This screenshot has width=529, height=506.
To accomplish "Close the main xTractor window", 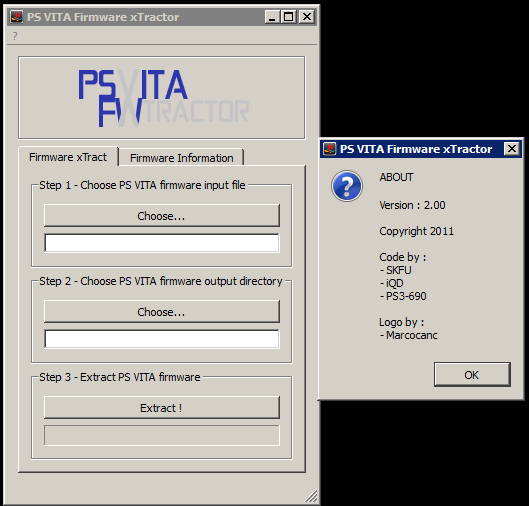I will pyautogui.click(x=307, y=17).
